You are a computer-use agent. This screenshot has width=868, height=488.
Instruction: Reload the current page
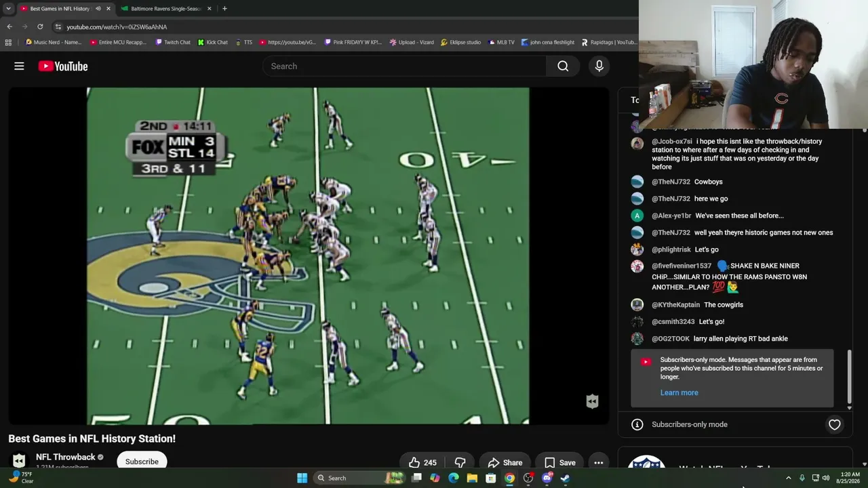coord(40,26)
